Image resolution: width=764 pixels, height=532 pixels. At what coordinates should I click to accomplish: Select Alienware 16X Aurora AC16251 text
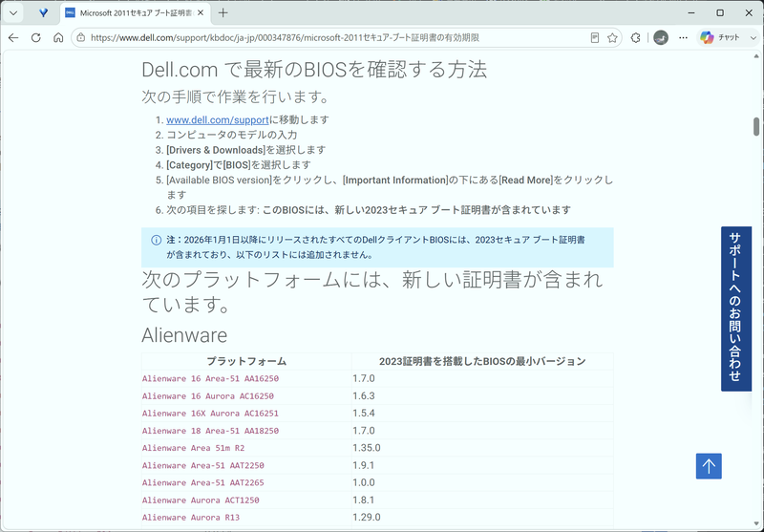[x=210, y=414]
